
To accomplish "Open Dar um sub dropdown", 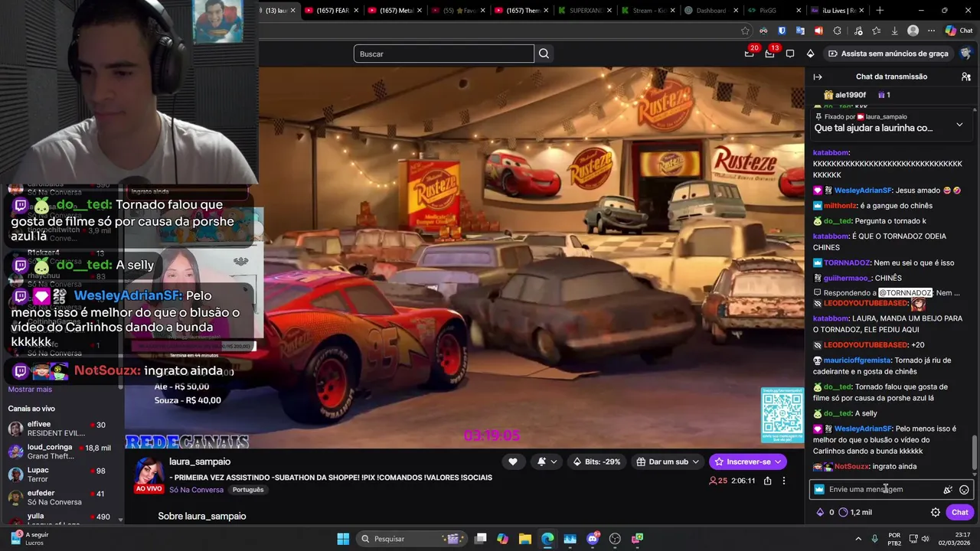I will pyautogui.click(x=668, y=461).
